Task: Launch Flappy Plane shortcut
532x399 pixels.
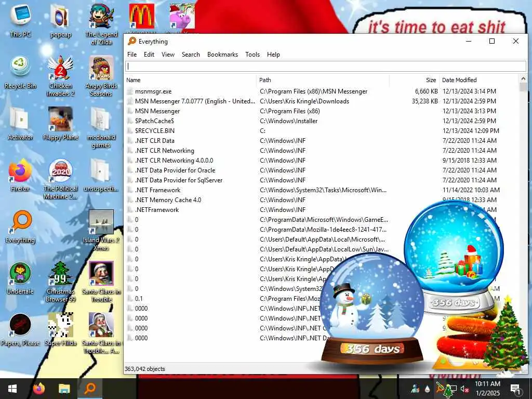Action: (x=60, y=123)
